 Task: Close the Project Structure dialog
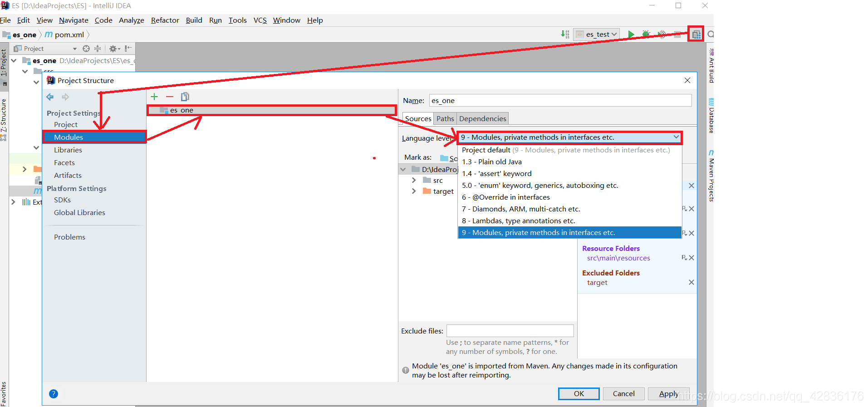[x=687, y=80]
